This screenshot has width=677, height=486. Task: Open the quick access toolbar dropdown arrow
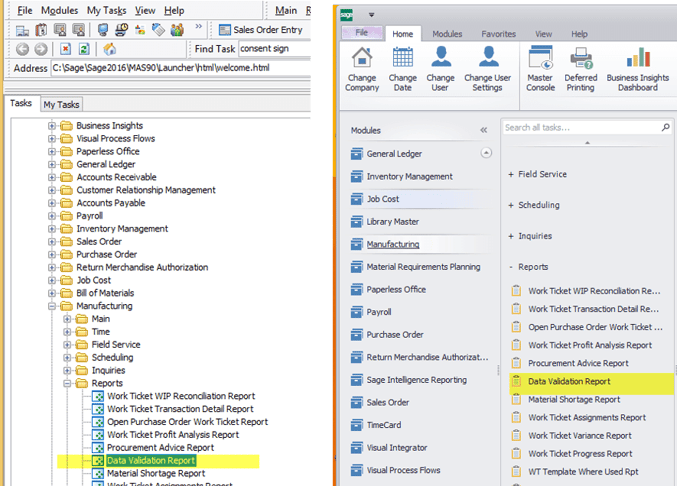click(x=371, y=15)
